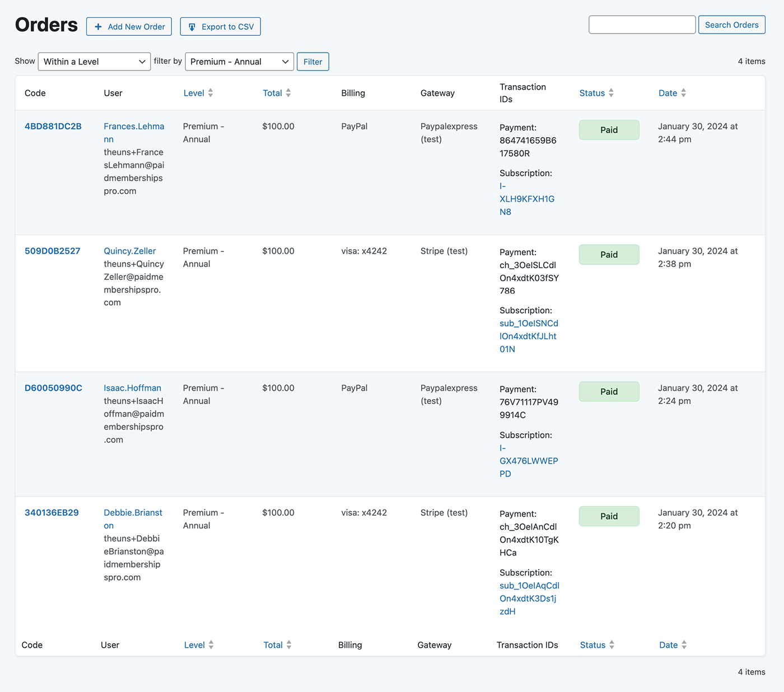
Task: Click inside the search orders input field
Action: click(642, 25)
